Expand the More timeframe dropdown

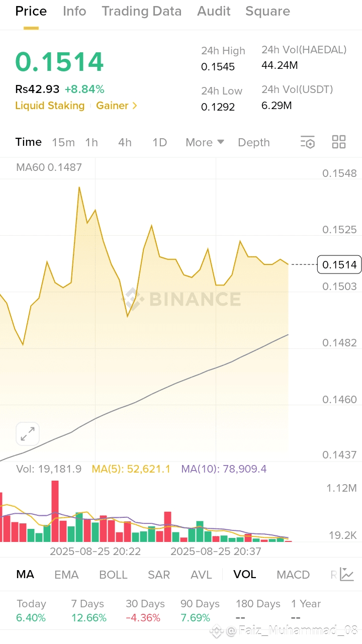[x=205, y=142]
